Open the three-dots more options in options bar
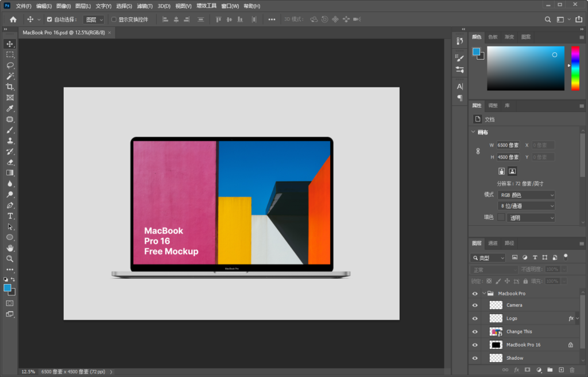 click(x=272, y=20)
